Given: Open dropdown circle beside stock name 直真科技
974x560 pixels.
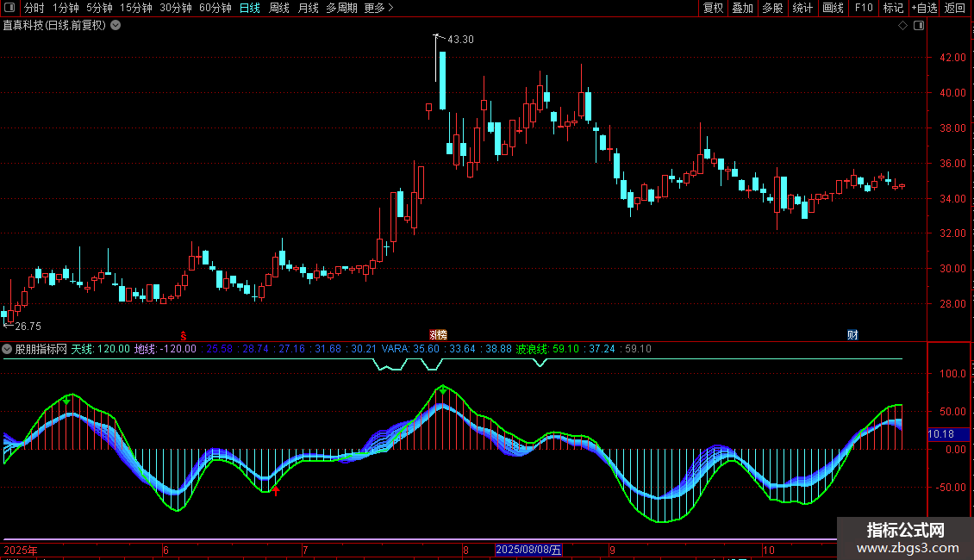Looking at the screenshot, I should pos(116,26).
